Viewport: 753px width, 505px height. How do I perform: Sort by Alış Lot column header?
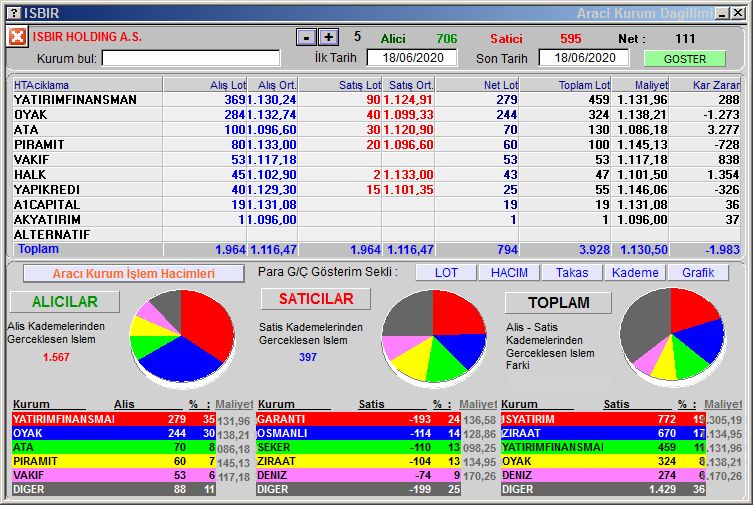pyautogui.click(x=205, y=85)
